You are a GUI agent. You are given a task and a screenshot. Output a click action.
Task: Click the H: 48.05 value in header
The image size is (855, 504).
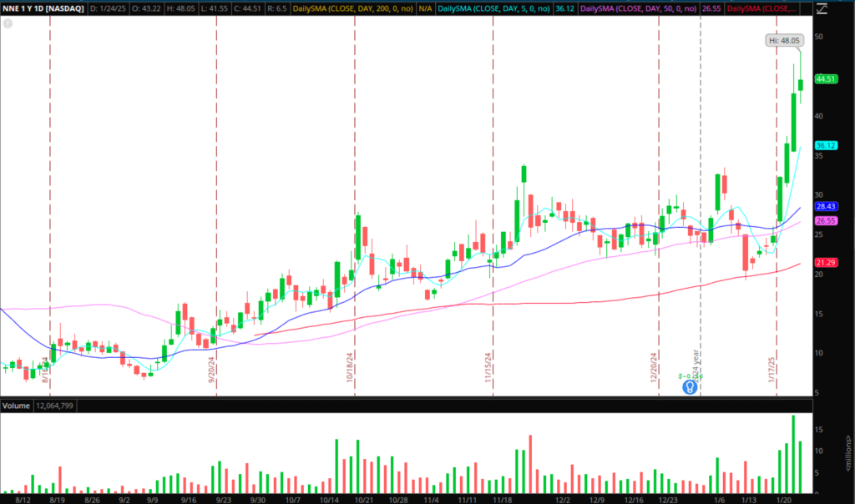180,8
